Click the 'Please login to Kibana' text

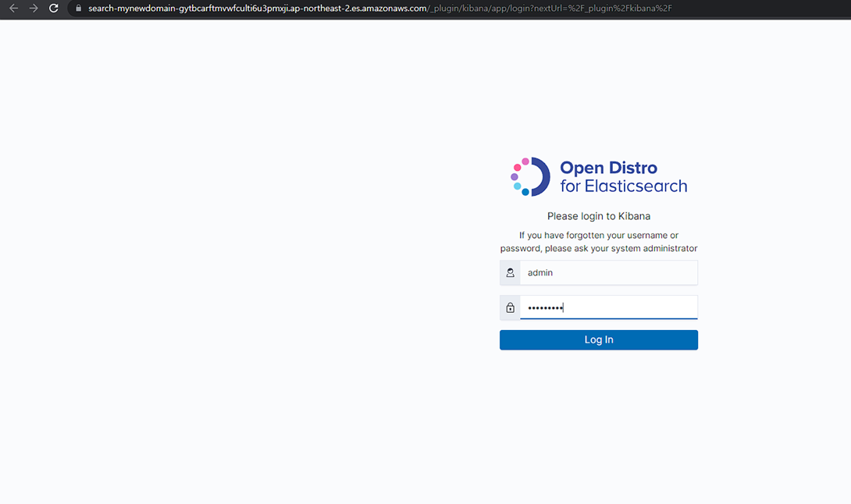click(599, 216)
